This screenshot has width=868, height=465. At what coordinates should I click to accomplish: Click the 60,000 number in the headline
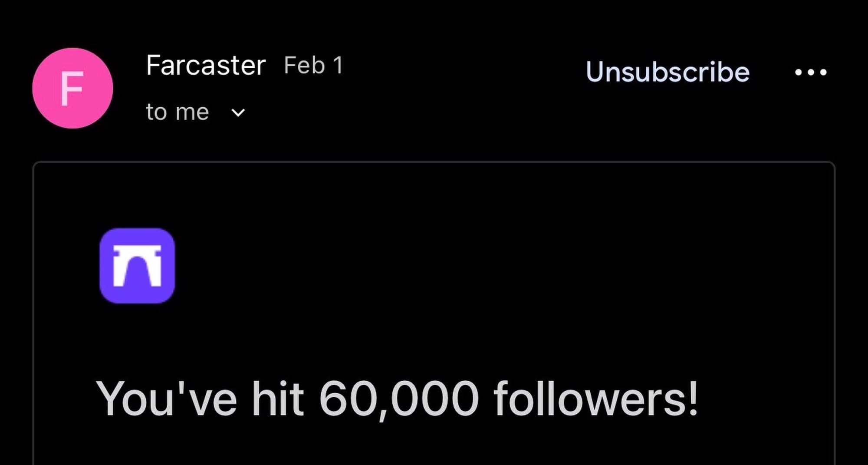tap(399, 399)
